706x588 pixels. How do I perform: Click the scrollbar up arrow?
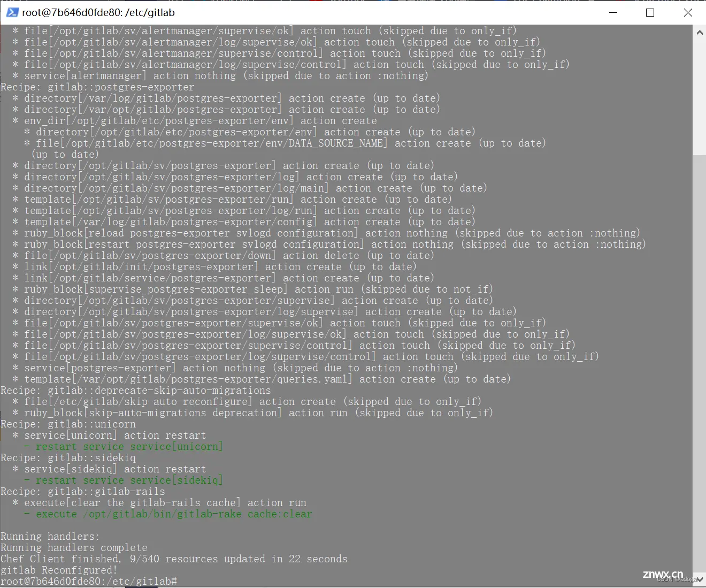(700, 33)
